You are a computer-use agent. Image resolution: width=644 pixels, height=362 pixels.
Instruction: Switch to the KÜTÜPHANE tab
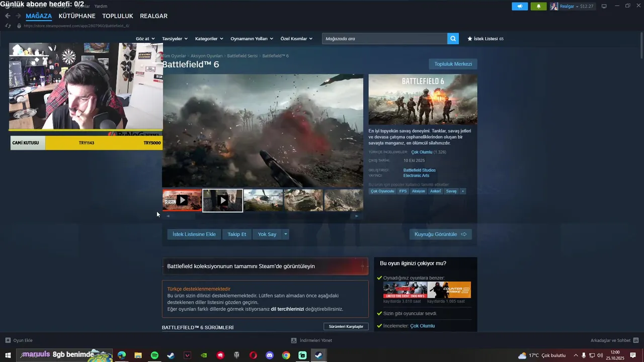pos(77,16)
